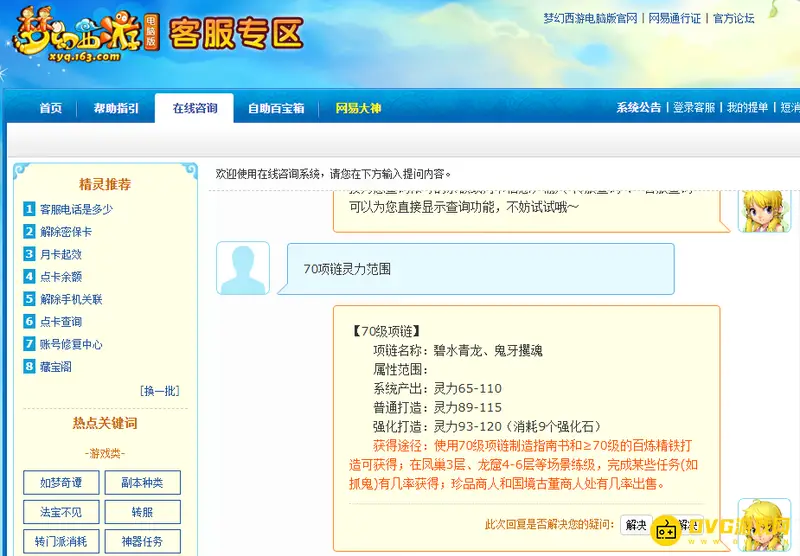The width and height of the screenshot is (800, 556).
Task: Click the 热点关键词 heading
Action: pyautogui.click(x=105, y=423)
